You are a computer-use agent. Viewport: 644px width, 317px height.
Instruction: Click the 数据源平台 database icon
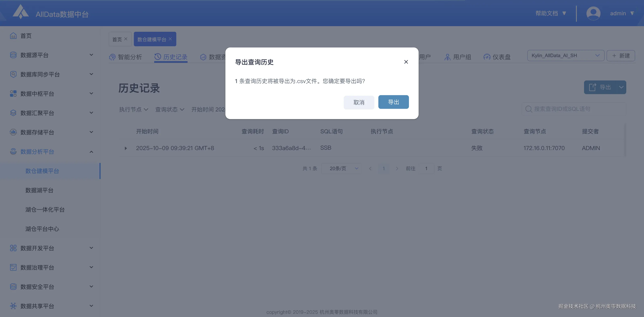(13, 55)
